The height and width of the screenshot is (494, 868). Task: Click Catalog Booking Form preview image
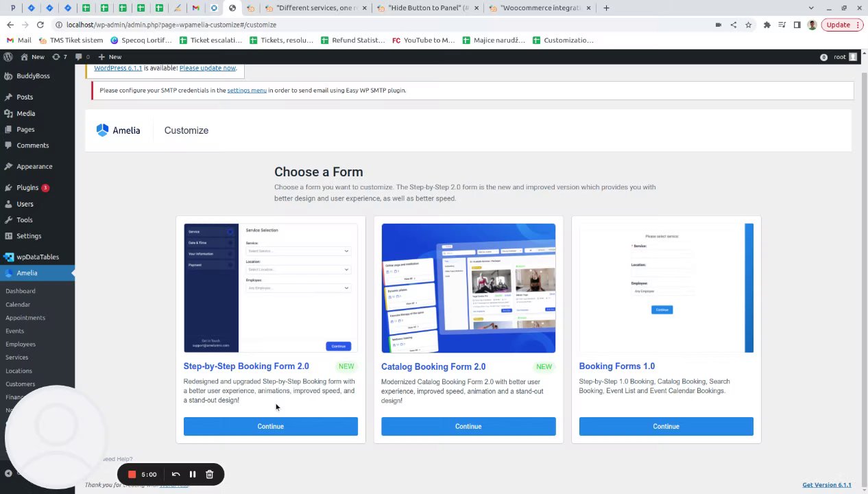[x=468, y=287]
